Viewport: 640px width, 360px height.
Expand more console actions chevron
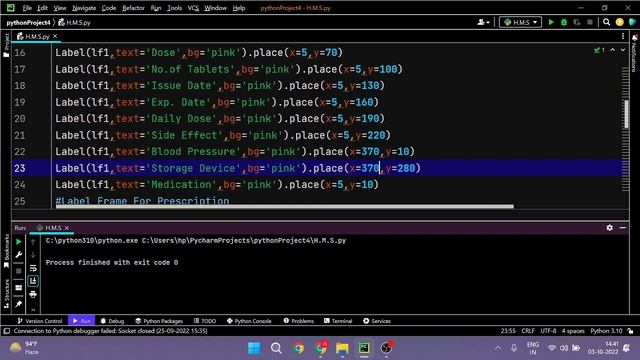point(33,309)
